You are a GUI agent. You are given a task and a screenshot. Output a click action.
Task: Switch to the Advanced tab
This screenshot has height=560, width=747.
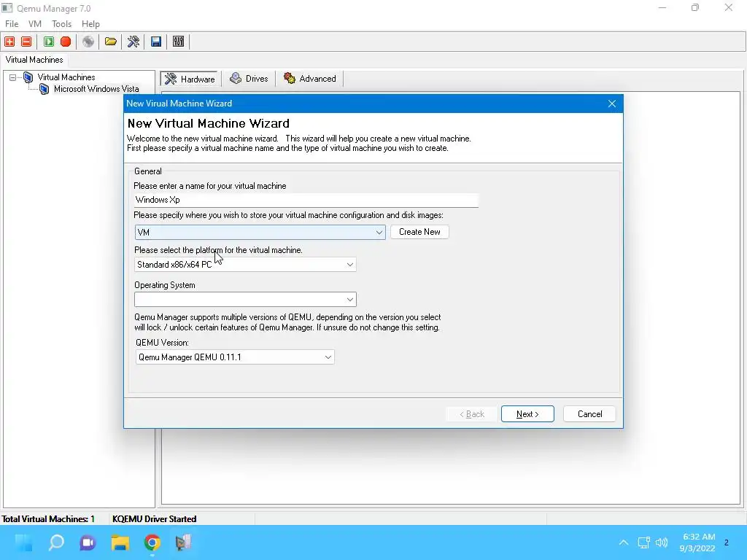click(x=309, y=79)
